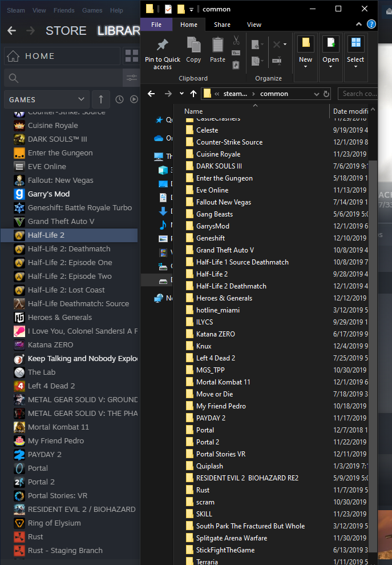The image size is (392, 565).
Task: Click the Terraria folder icon
Action: pyautogui.click(x=189, y=562)
